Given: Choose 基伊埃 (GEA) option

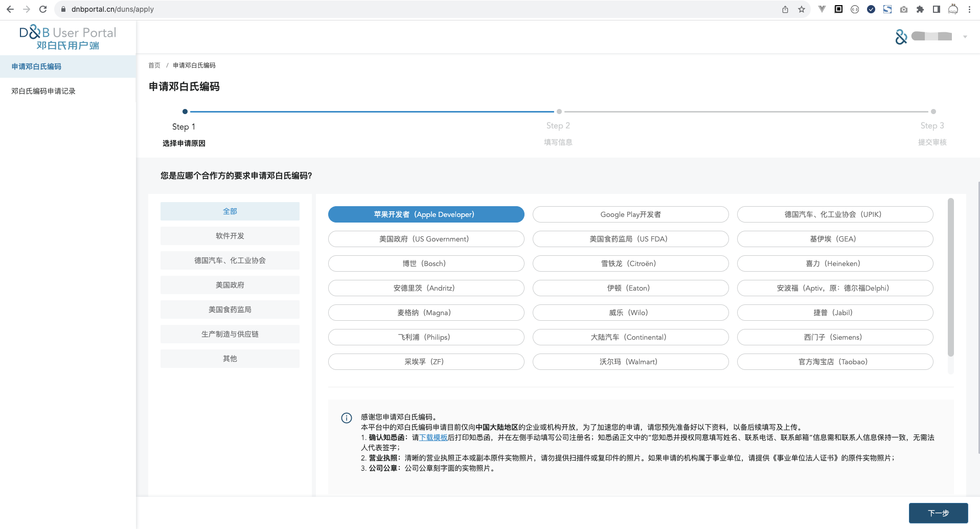Looking at the screenshot, I should tap(835, 239).
